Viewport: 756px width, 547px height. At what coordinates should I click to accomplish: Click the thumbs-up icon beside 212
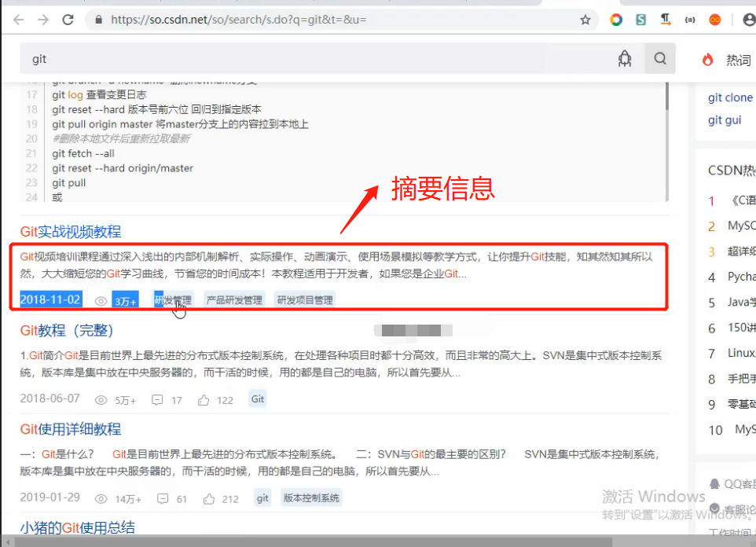[209, 499]
